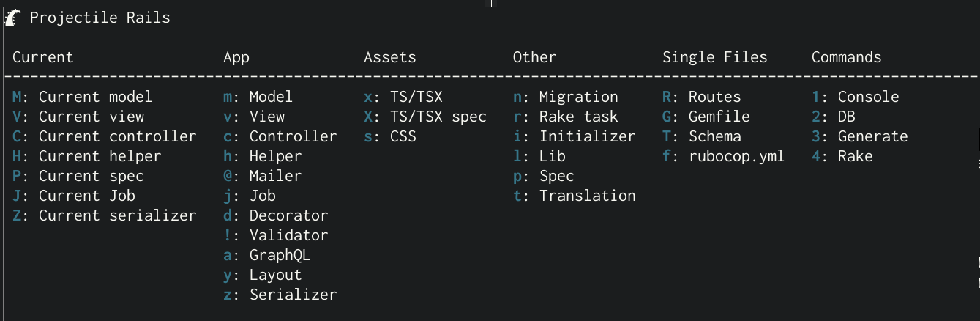The width and height of the screenshot is (980, 321).
Task: Open the Gemfile entry
Action: pos(706,117)
